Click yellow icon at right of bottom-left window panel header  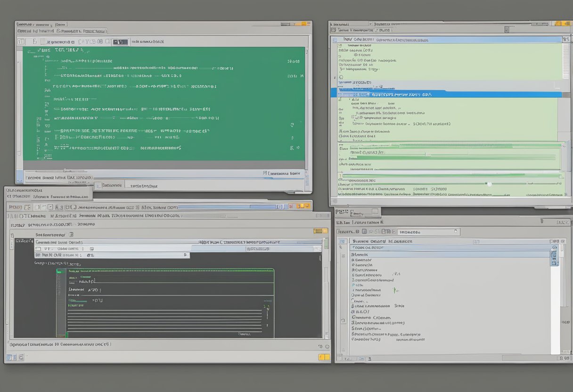(320, 231)
